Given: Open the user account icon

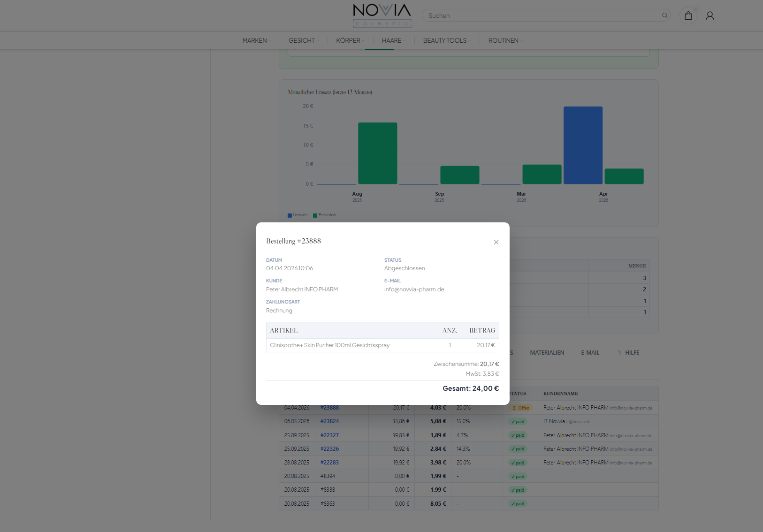Looking at the screenshot, I should click(x=710, y=16).
